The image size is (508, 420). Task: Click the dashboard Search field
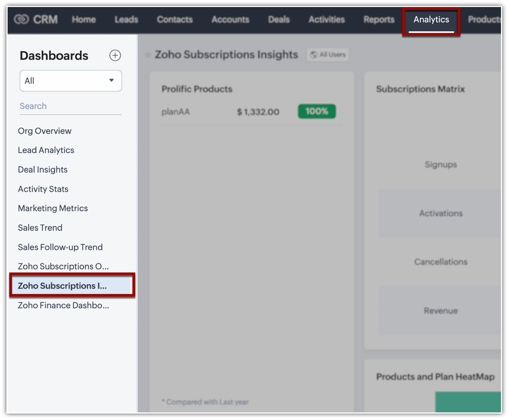70,106
